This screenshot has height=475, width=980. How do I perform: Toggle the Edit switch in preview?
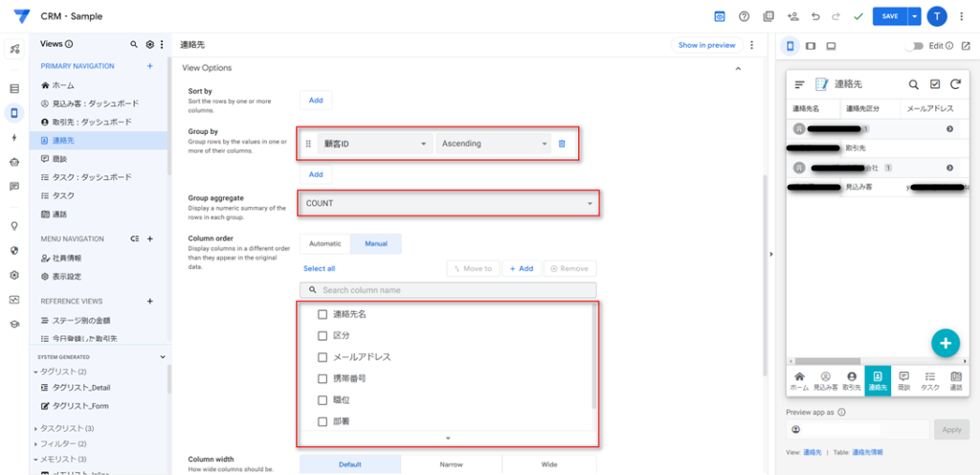917,45
